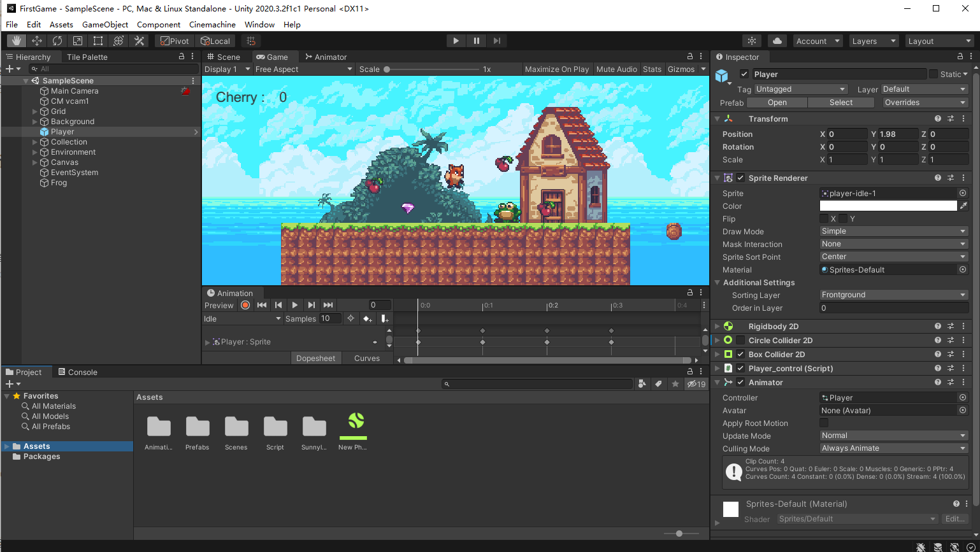
Task: Select the Transform tool
Action: (119, 41)
